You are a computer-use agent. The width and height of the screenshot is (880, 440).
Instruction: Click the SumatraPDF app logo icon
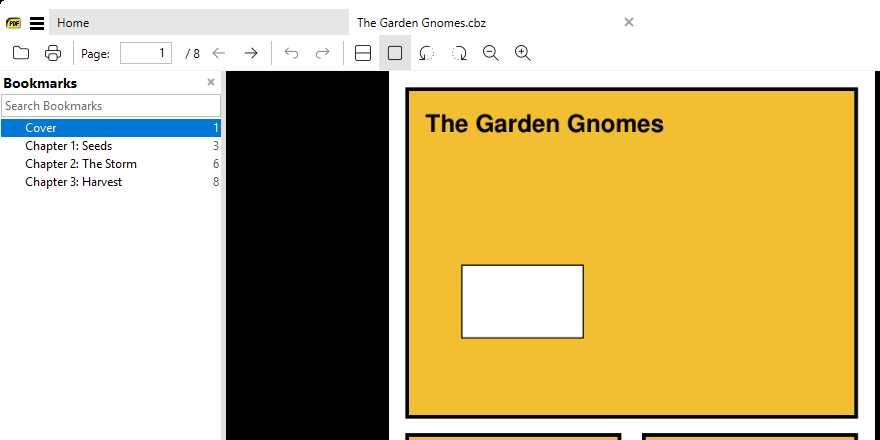coord(13,23)
